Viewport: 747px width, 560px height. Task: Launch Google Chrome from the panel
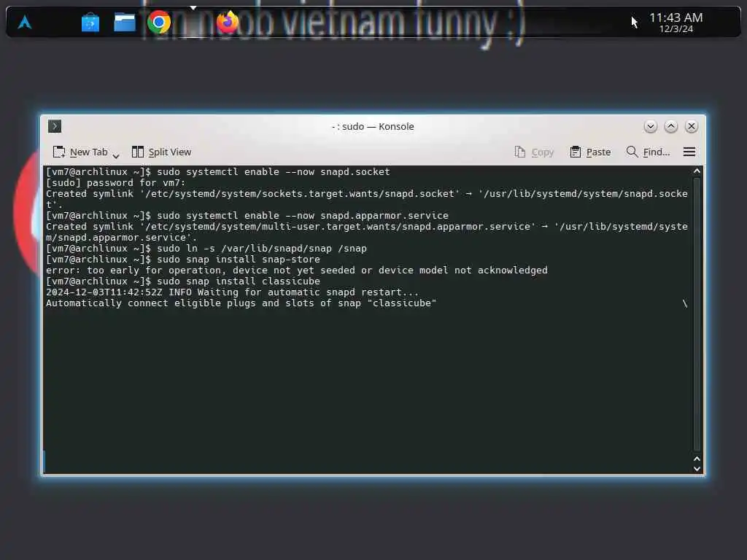pos(158,22)
